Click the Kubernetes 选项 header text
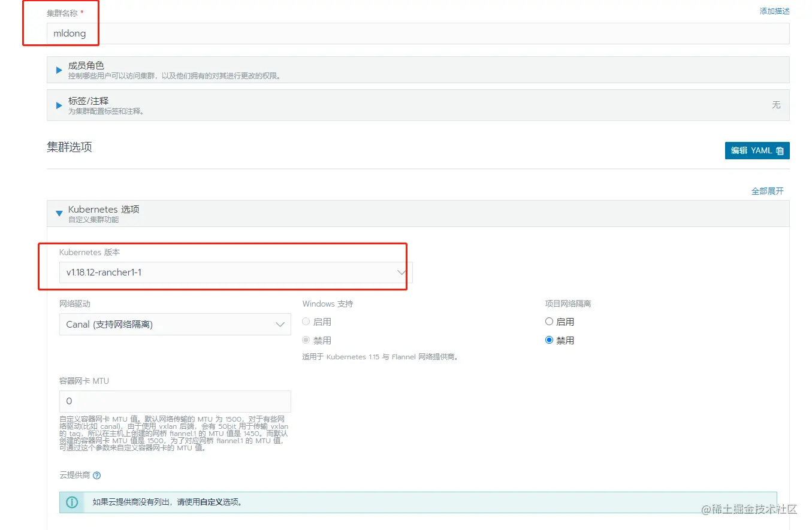Viewport: 812px width, 530px height. [x=104, y=209]
